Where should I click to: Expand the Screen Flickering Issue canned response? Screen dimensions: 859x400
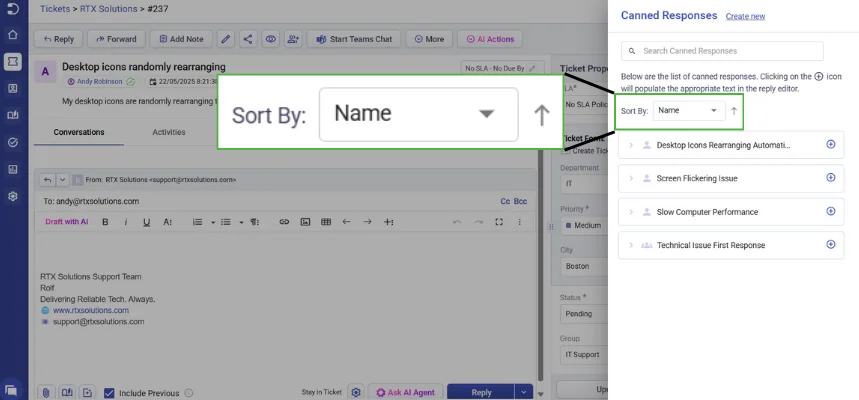coord(631,179)
